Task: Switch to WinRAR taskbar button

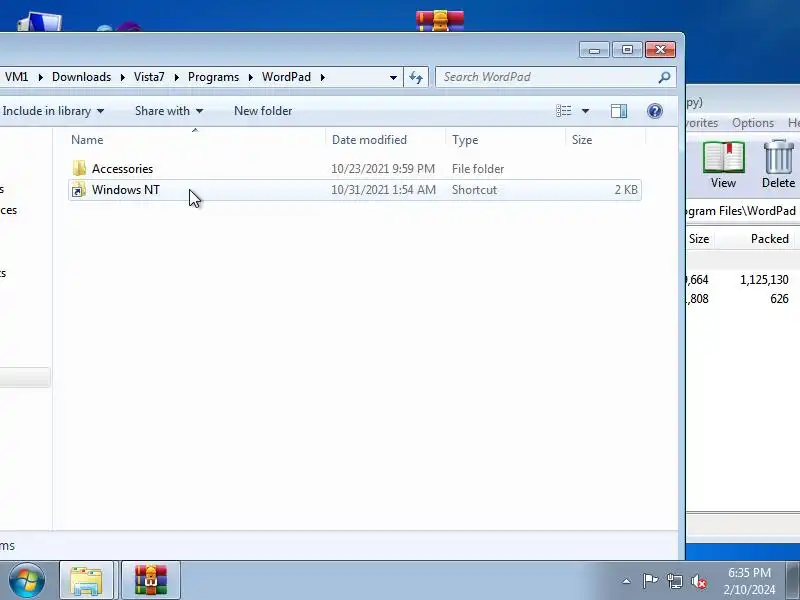Action: click(151, 580)
